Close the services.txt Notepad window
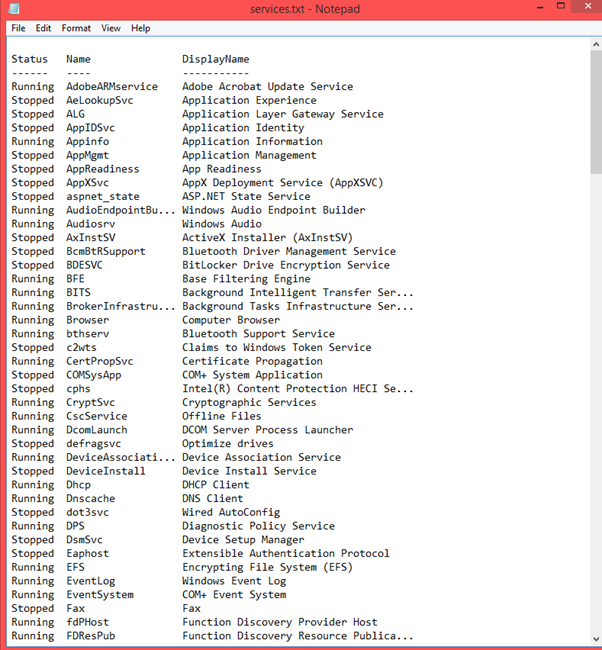Viewport: 602px width, 650px height. point(587,6)
